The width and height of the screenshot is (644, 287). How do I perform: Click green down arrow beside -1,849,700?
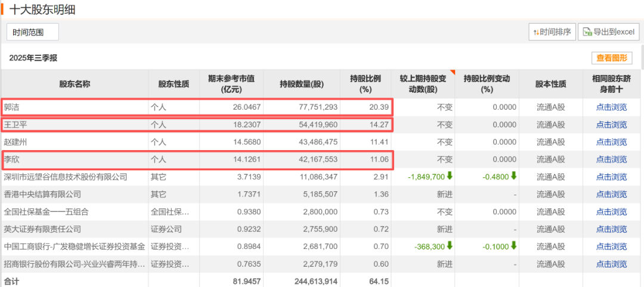tap(449, 177)
